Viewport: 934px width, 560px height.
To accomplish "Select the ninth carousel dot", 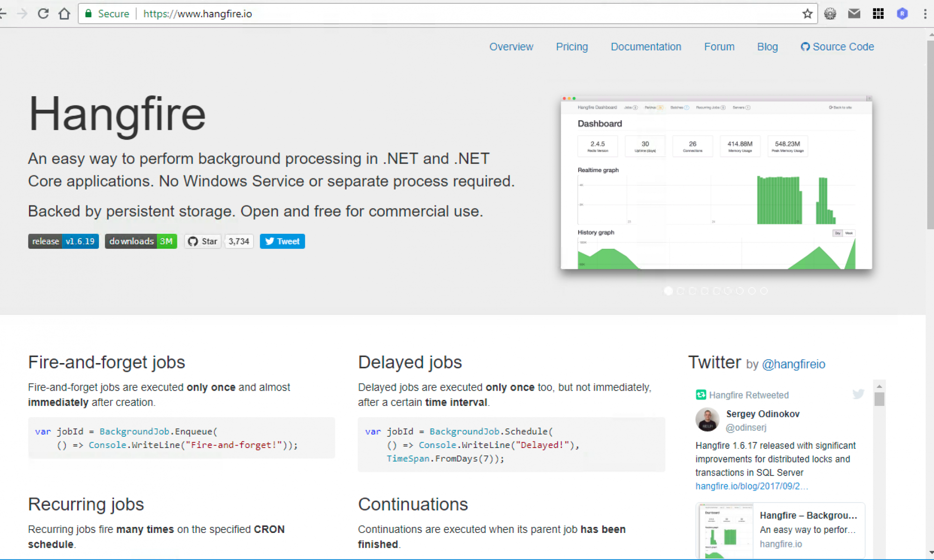I will click(764, 291).
